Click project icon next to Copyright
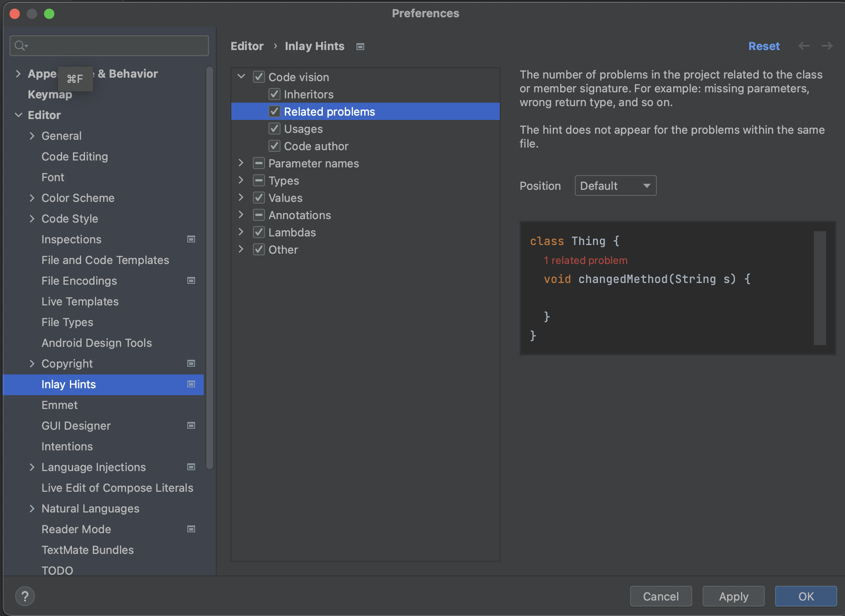 click(x=191, y=363)
